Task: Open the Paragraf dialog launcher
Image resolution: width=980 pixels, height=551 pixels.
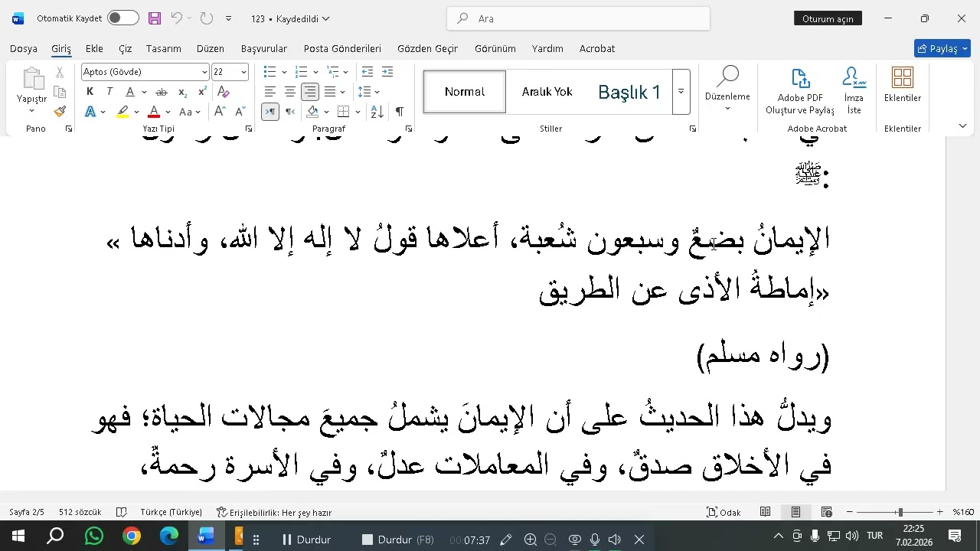Action: tap(409, 129)
